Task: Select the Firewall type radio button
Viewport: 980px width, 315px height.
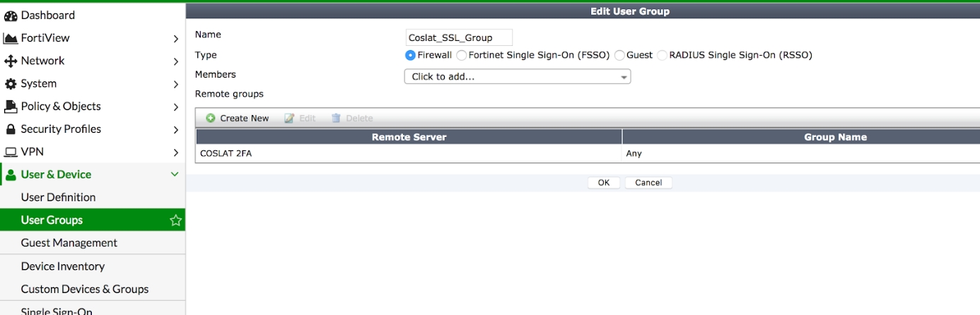Action: tap(410, 55)
